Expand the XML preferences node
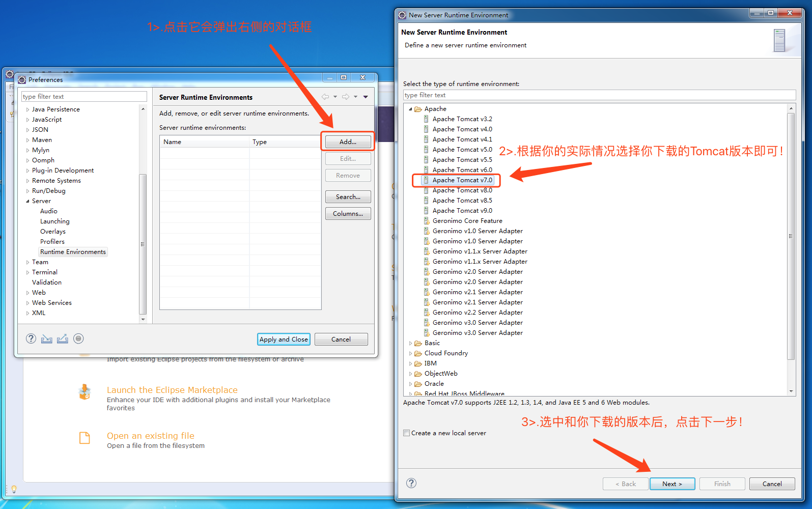Image resolution: width=812 pixels, height=509 pixels. point(27,313)
